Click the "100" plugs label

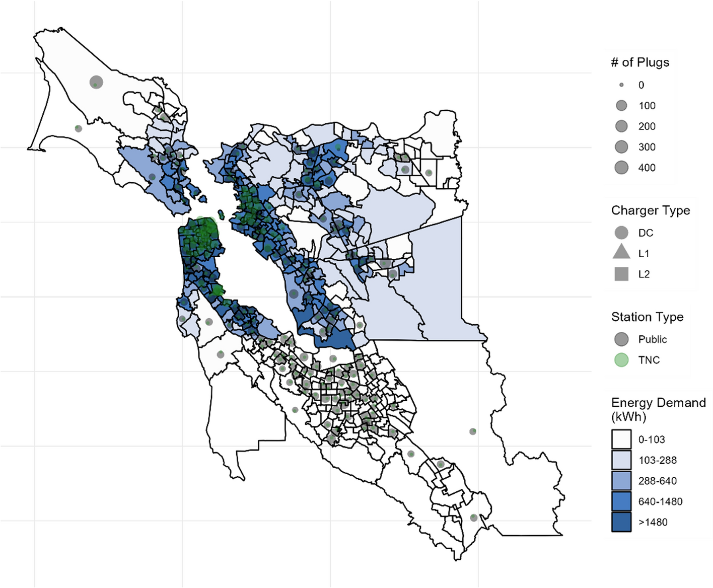(x=647, y=106)
